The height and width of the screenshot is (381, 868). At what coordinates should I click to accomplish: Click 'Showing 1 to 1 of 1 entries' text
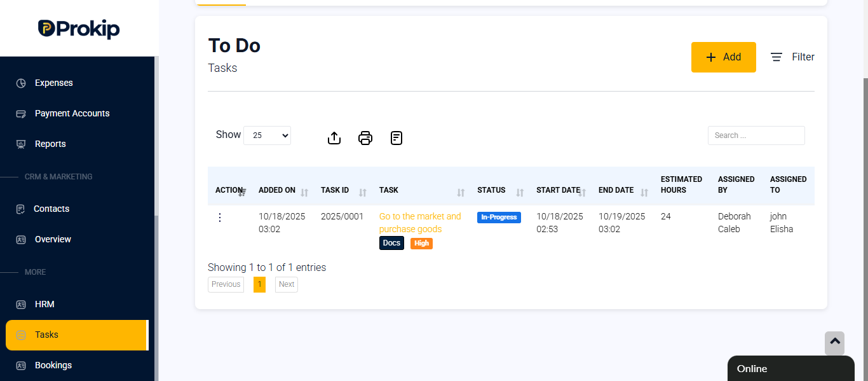click(x=267, y=268)
